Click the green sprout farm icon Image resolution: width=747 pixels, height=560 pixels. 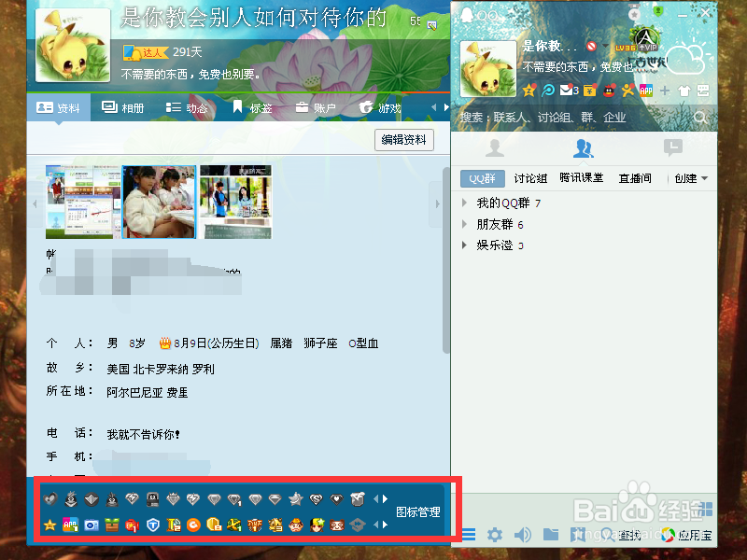112,525
